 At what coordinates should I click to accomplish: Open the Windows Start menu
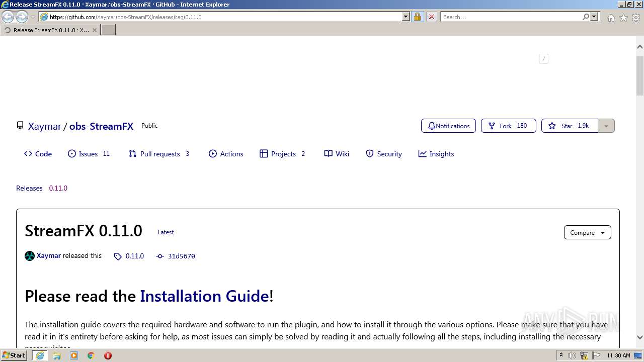[14, 355]
